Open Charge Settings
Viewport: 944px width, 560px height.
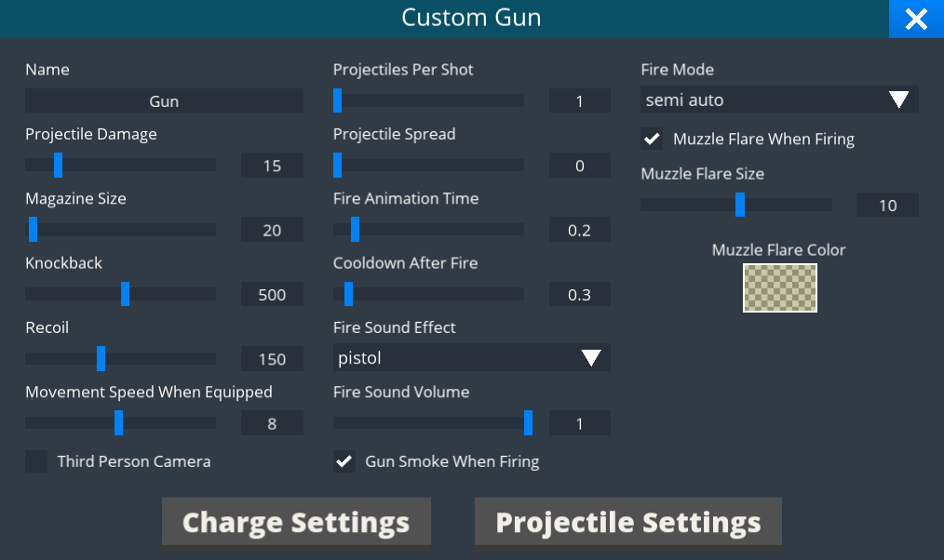(x=296, y=522)
